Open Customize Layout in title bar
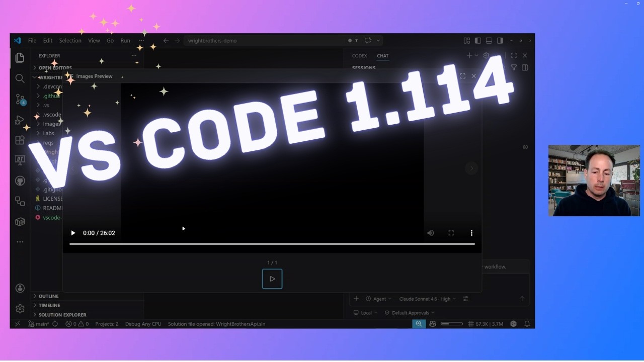Screen dimensions: 644x362 (x=467, y=41)
